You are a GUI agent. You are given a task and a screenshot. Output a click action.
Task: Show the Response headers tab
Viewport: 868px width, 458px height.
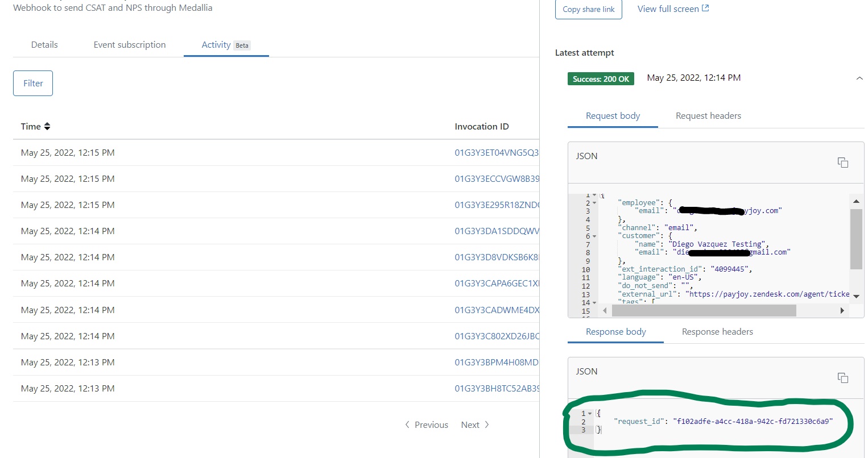pos(717,332)
